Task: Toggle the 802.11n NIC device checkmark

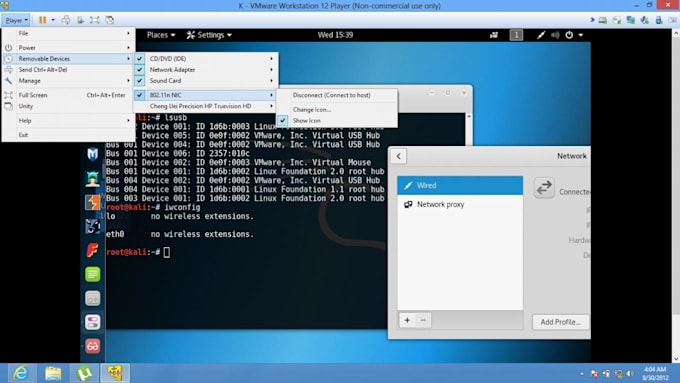Action: (140, 95)
